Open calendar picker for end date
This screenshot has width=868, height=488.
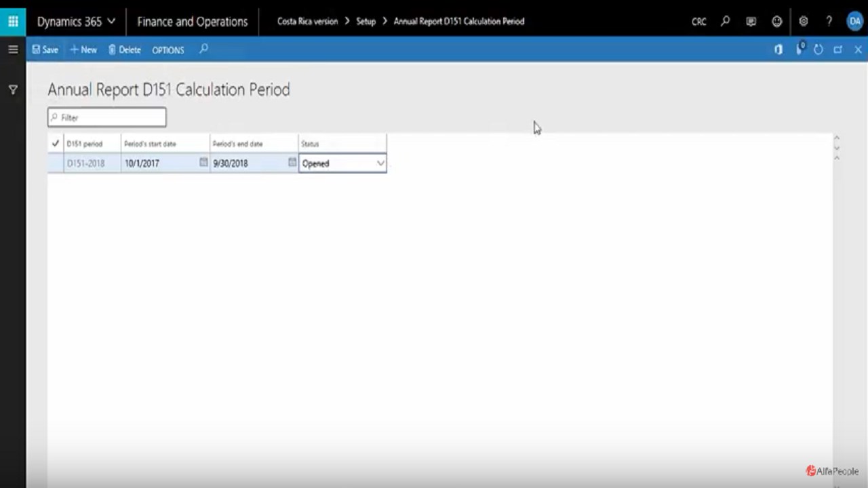(292, 163)
